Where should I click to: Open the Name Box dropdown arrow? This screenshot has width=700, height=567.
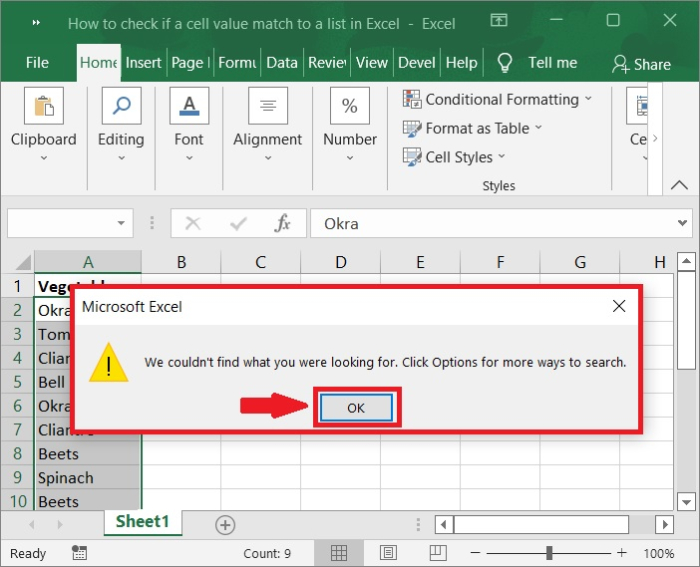121,223
